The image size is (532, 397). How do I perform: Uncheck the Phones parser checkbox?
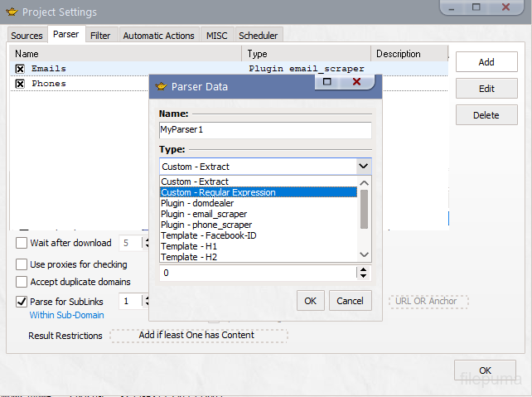21,84
